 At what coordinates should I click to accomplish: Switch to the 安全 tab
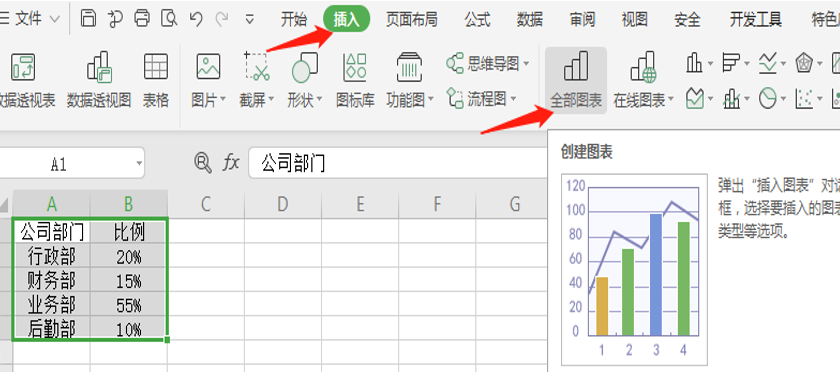click(x=687, y=20)
